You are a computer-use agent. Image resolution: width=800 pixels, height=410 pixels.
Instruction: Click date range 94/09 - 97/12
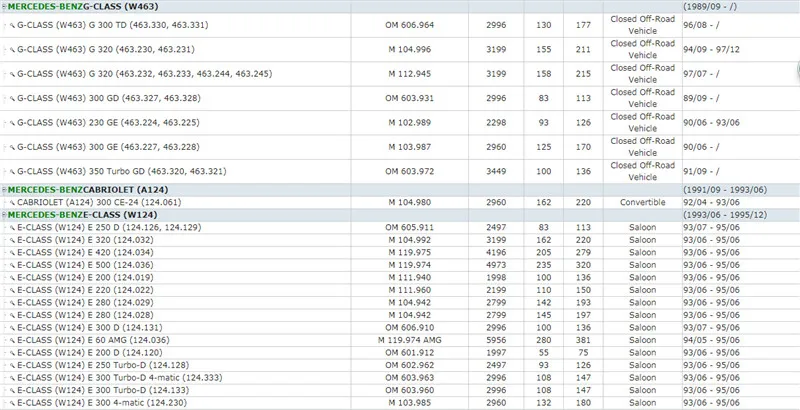pyautogui.click(x=711, y=49)
